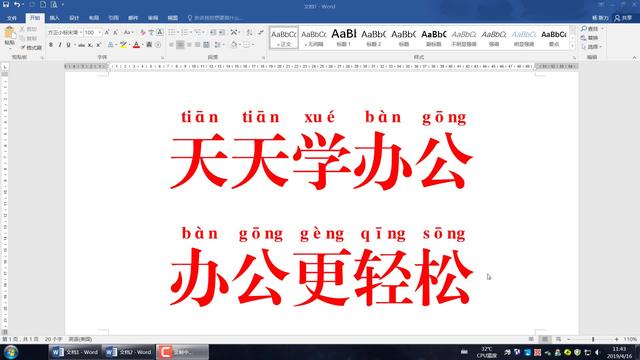The height and width of the screenshot is (360, 640).
Task: Click the 替换 (Replace) button
Action: [589, 38]
